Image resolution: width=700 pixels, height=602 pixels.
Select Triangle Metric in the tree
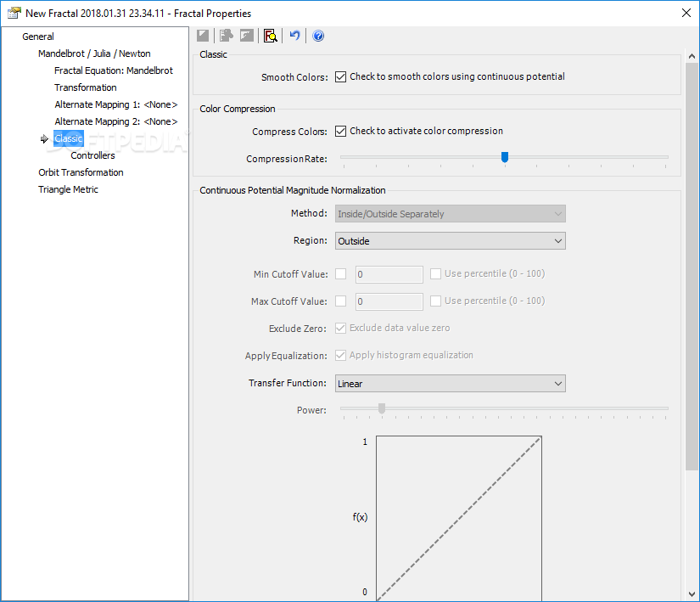coord(68,189)
